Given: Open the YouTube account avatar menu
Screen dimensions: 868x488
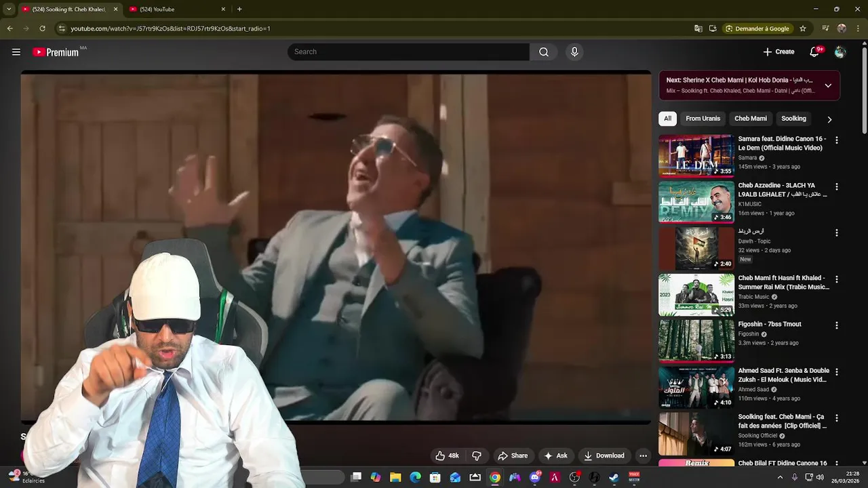Looking at the screenshot, I should (x=840, y=52).
